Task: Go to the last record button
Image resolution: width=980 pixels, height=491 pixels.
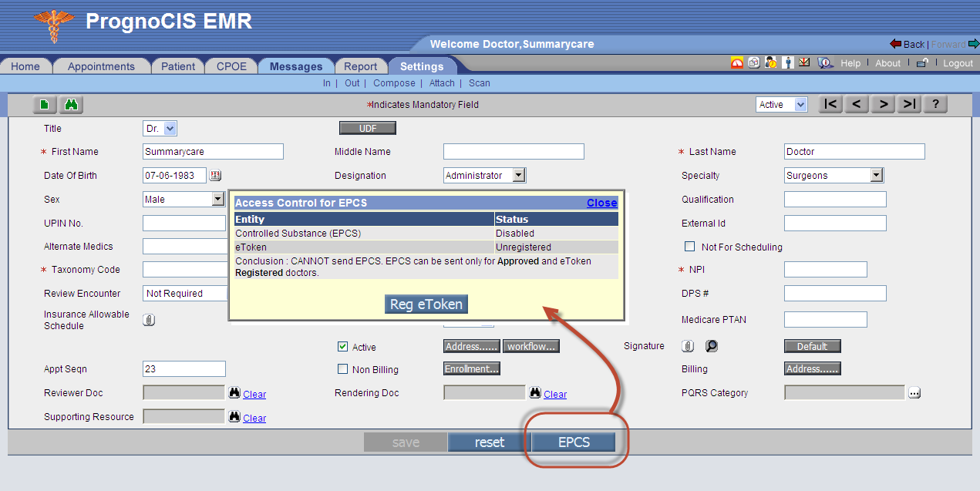Action: [909, 105]
